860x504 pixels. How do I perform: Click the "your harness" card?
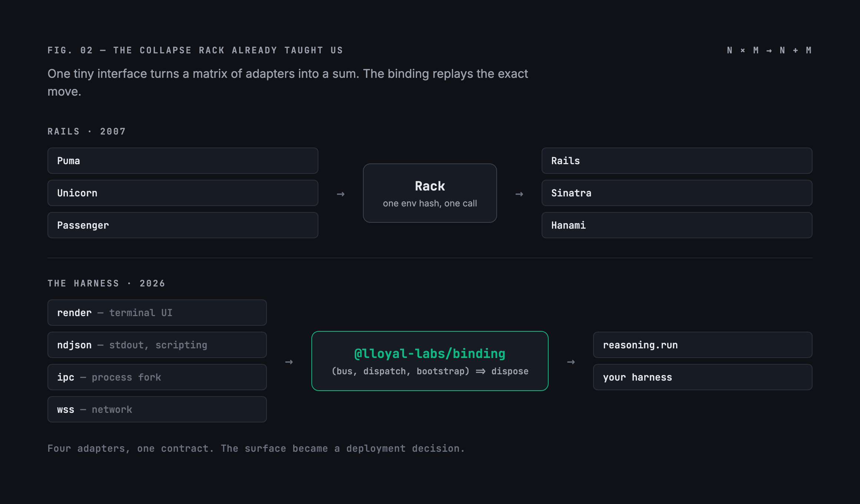tap(703, 377)
